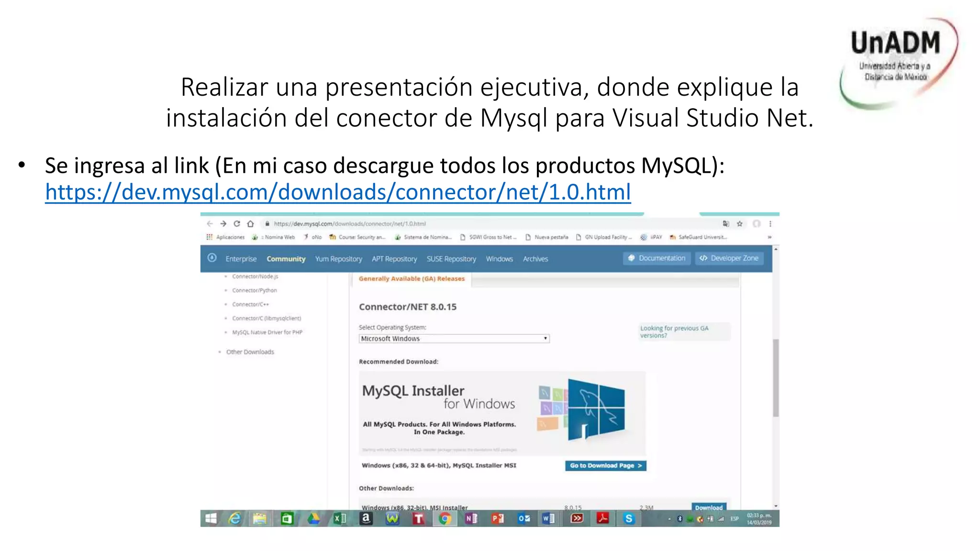Reload the MySQL download page

pos(237,223)
